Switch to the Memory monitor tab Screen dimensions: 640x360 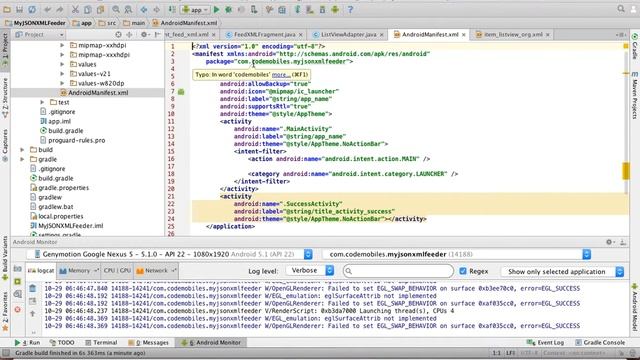tap(78, 271)
